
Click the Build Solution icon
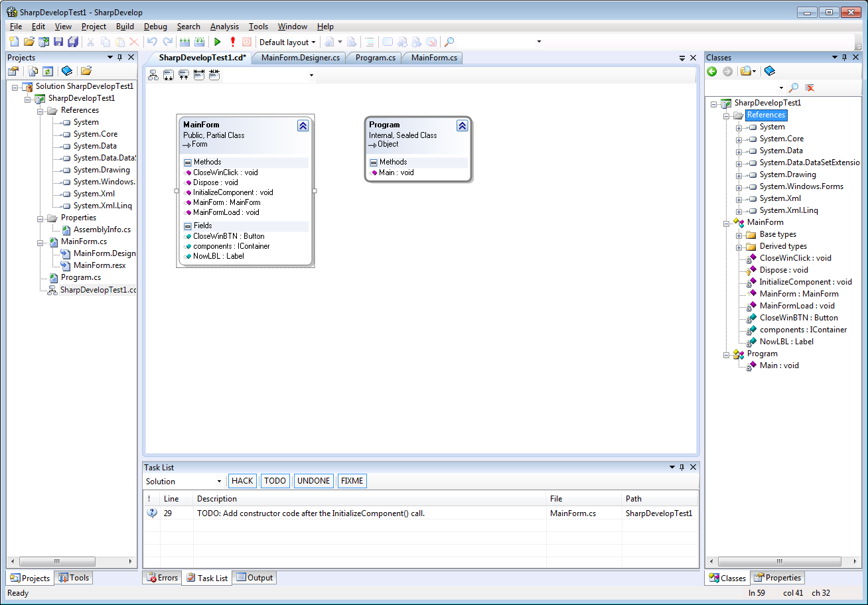[184, 42]
